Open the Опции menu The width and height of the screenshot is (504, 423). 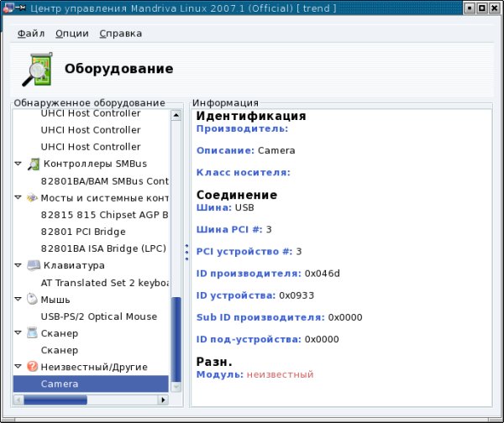pos(72,34)
